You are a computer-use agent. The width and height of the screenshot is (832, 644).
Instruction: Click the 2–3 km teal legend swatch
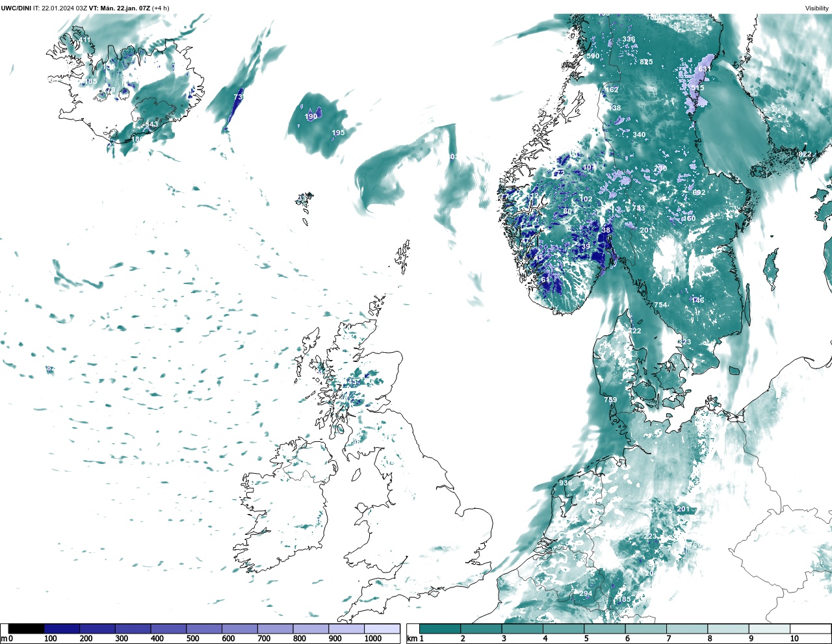click(481, 629)
